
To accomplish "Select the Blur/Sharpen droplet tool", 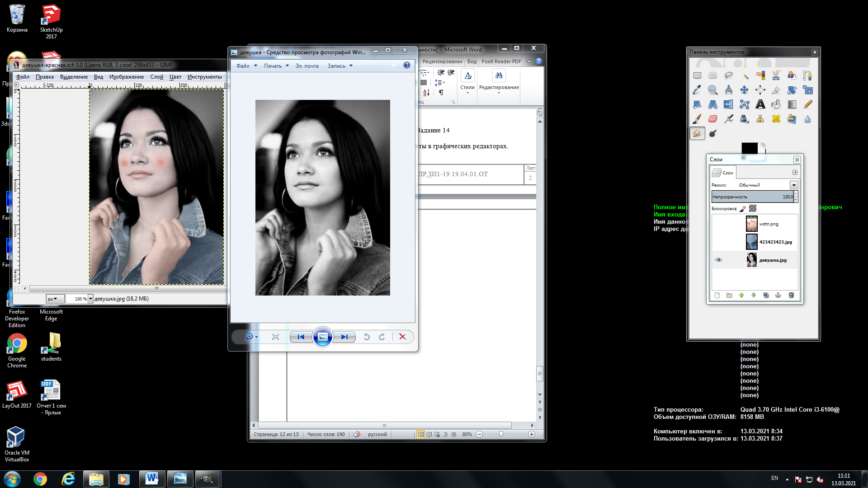I will 807,119.
